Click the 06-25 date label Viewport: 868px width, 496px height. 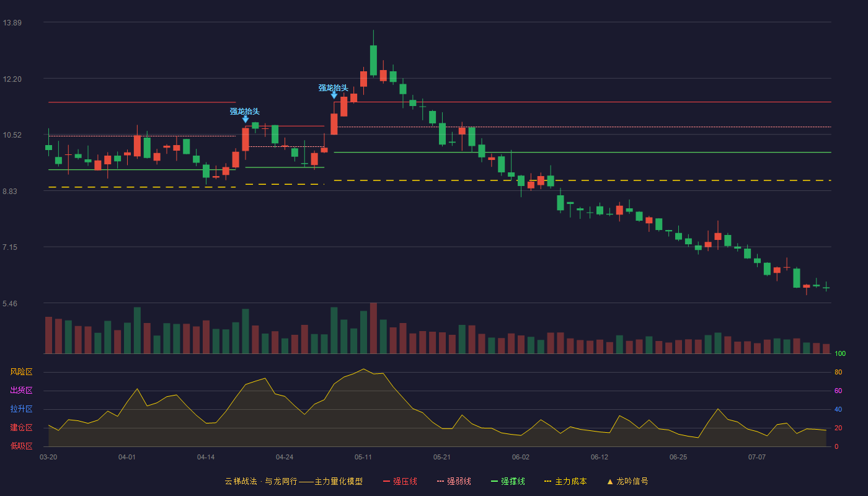[x=678, y=457]
